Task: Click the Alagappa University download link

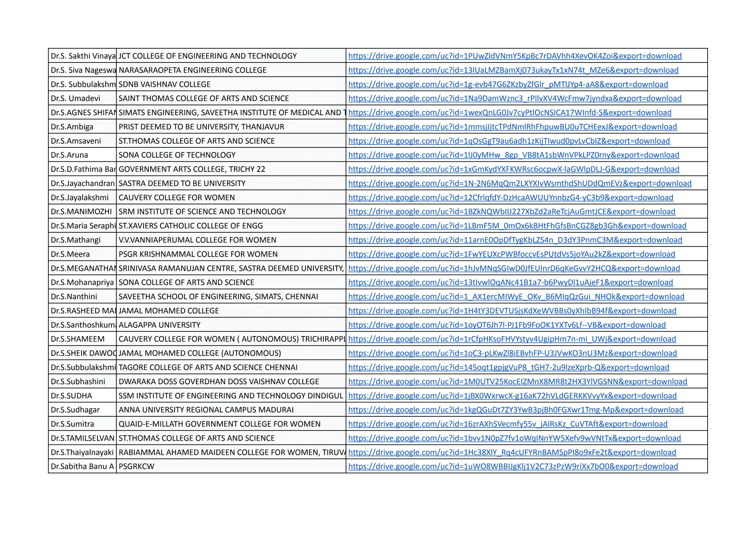Action: [x=507, y=325]
